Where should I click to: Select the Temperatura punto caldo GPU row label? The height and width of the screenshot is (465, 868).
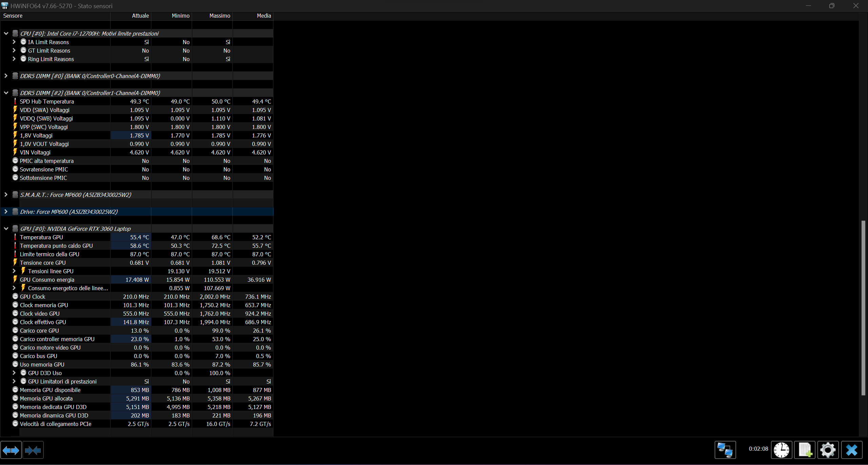point(56,245)
